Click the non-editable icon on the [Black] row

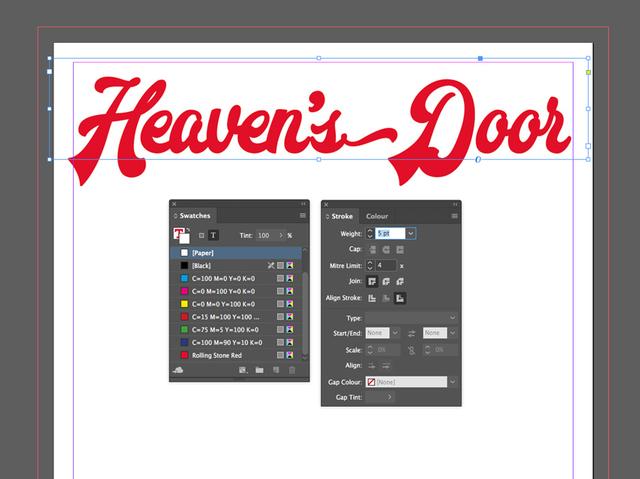pyautogui.click(x=271, y=266)
